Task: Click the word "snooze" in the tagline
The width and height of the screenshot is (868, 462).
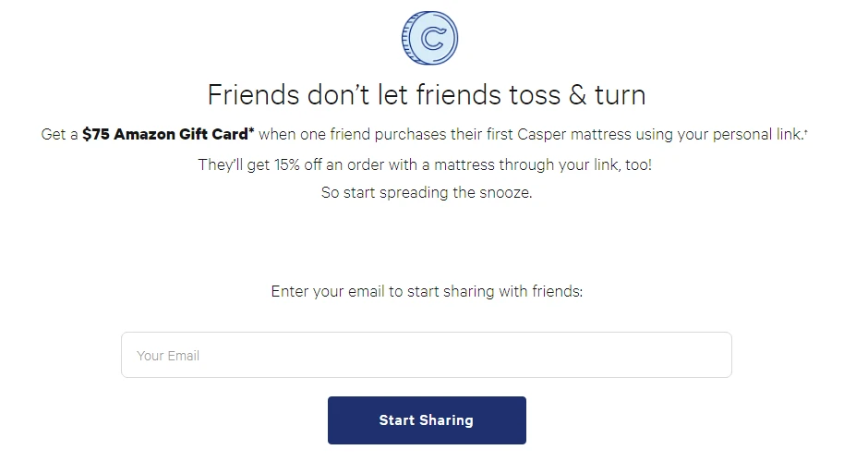Action: coord(504,193)
